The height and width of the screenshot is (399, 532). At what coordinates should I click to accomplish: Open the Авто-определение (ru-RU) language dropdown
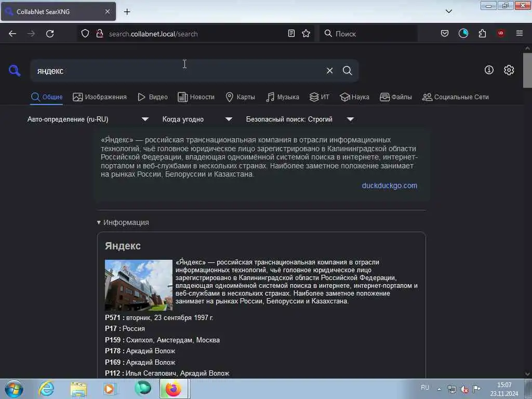tap(88, 119)
